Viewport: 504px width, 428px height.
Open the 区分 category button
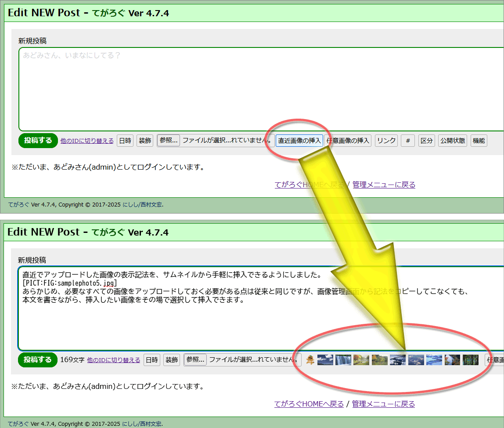pos(426,141)
